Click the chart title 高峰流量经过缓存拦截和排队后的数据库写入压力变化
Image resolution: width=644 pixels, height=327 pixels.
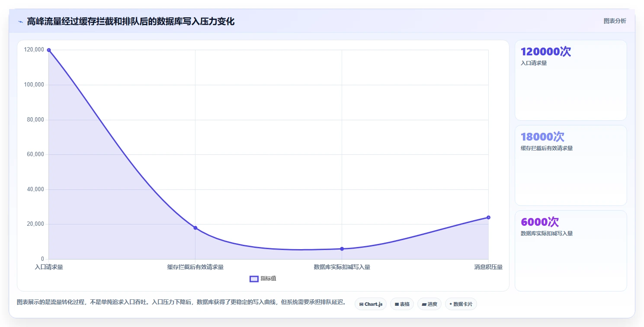coord(131,22)
